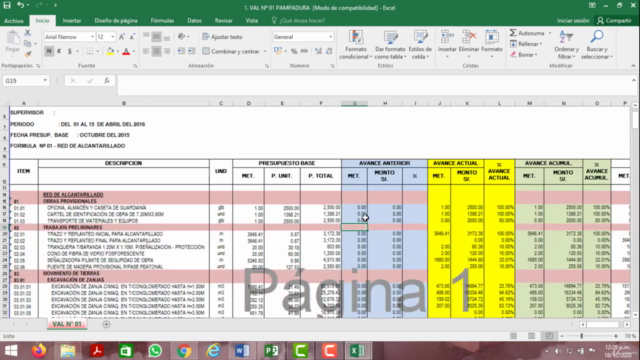Switch to the Revisar tab
This screenshot has width=640, height=360.
click(x=224, y=20)
